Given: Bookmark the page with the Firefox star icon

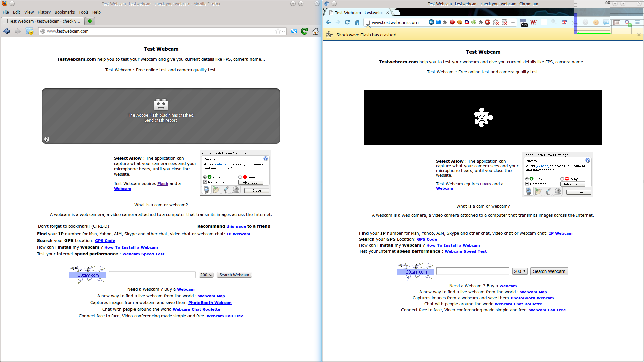Looking at the screenshot, I should (278, 31).
